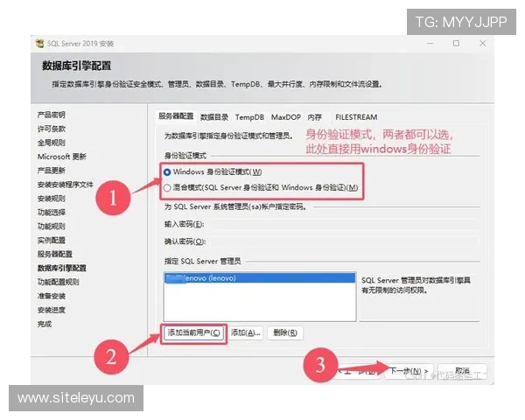Click 下一步(N) to continue
525x420 pixels.
(x=409, y=371)
